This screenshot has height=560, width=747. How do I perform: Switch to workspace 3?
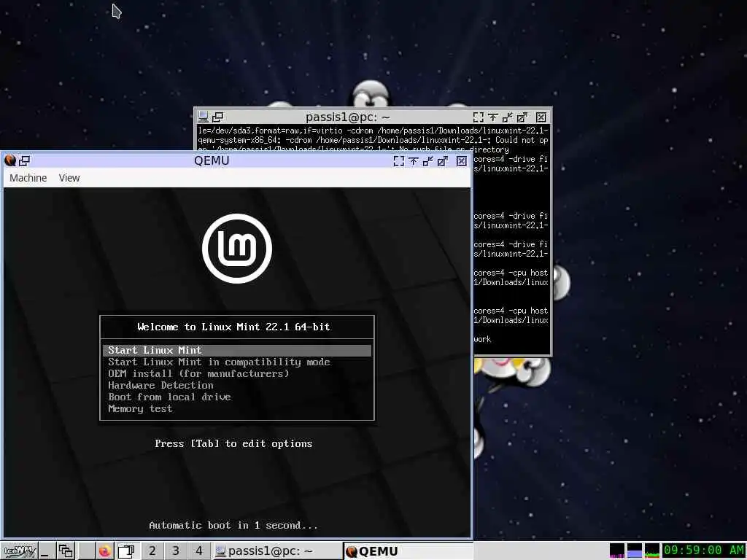[x=176, y=551]
